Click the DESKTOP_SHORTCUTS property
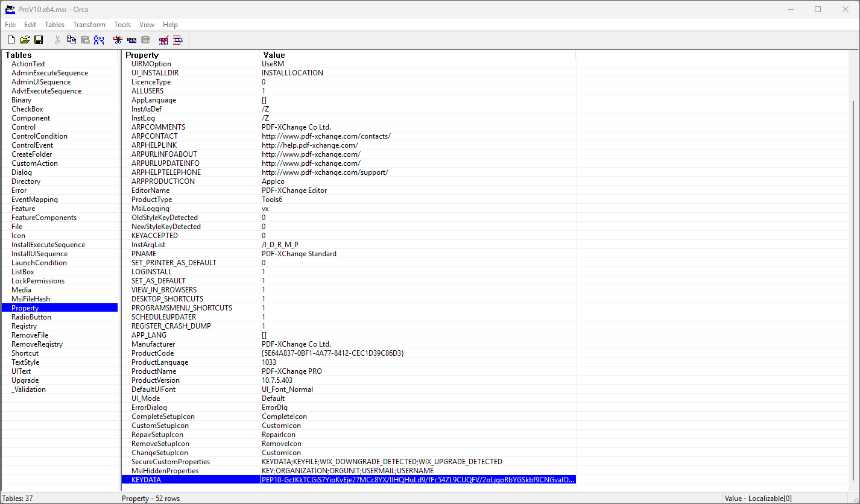The width and height of the screenshot is (860, 504). click(x=167, y=299)
